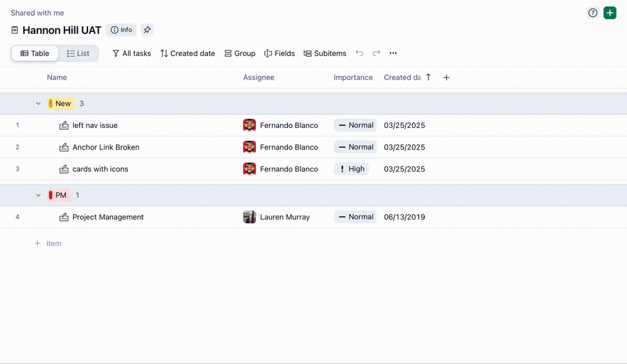
Task: Open the Anchor Link Broken task
Action: 106,147
